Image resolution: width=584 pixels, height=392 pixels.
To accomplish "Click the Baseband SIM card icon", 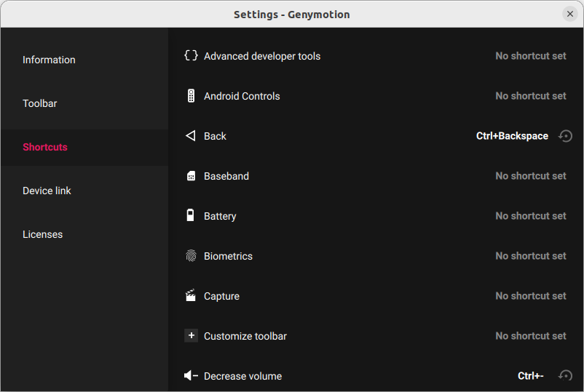I will [x=191, y=176].
